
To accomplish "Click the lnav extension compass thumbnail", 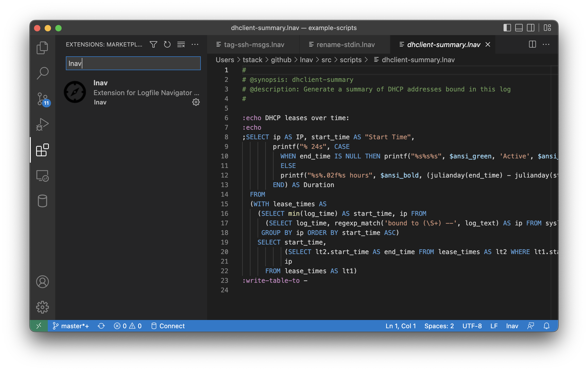I will pos(75,92).
